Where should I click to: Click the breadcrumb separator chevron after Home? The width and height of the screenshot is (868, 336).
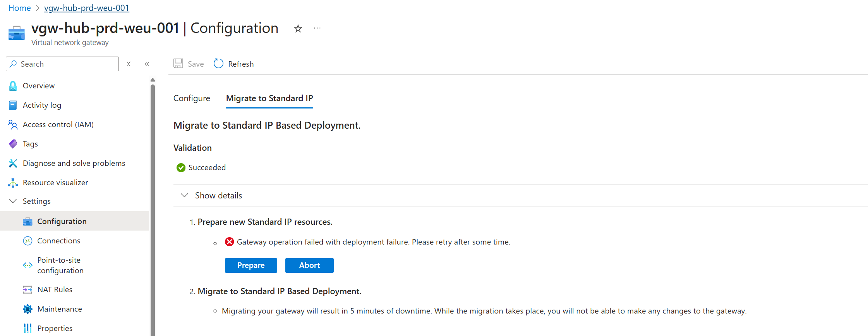[x=38, y=8]
